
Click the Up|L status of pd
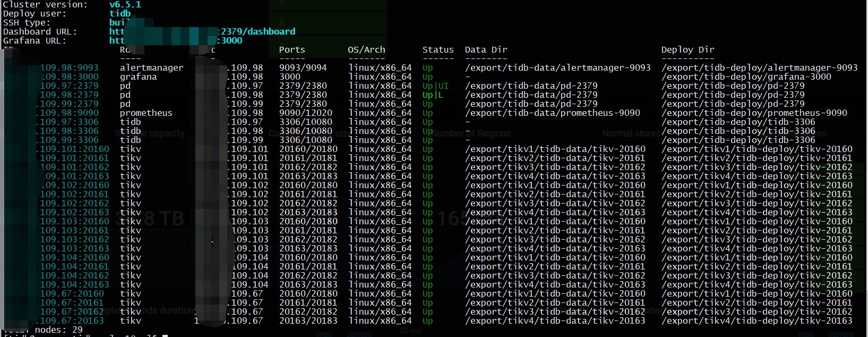pos(433,95)
